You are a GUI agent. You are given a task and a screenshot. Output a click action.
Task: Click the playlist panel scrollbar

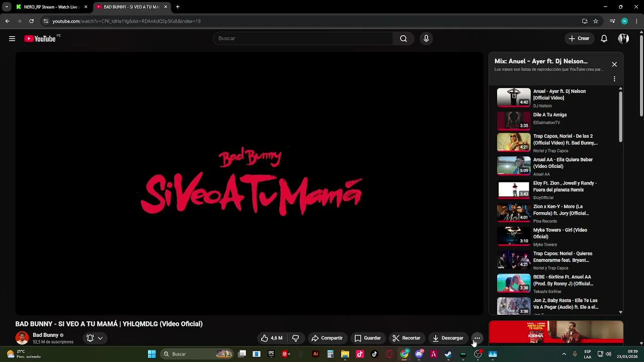pyautogui.click(x=620, y=117)
